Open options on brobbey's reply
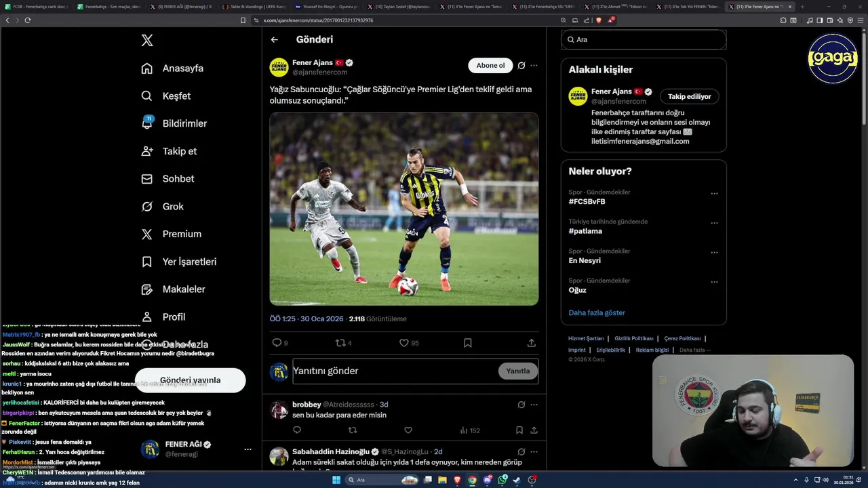The width and height of the screenshot is (868, 488). pyautogui.click(x=534, y=405)
